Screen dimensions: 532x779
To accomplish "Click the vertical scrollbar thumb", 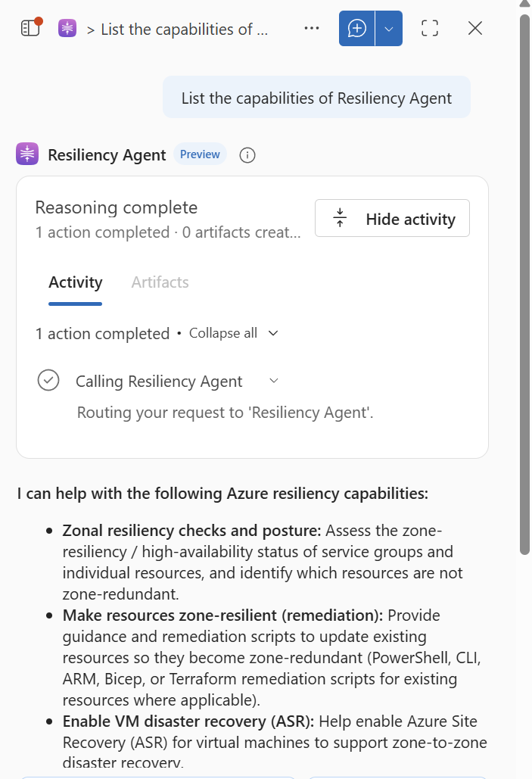I will click(x=524, y=283).
